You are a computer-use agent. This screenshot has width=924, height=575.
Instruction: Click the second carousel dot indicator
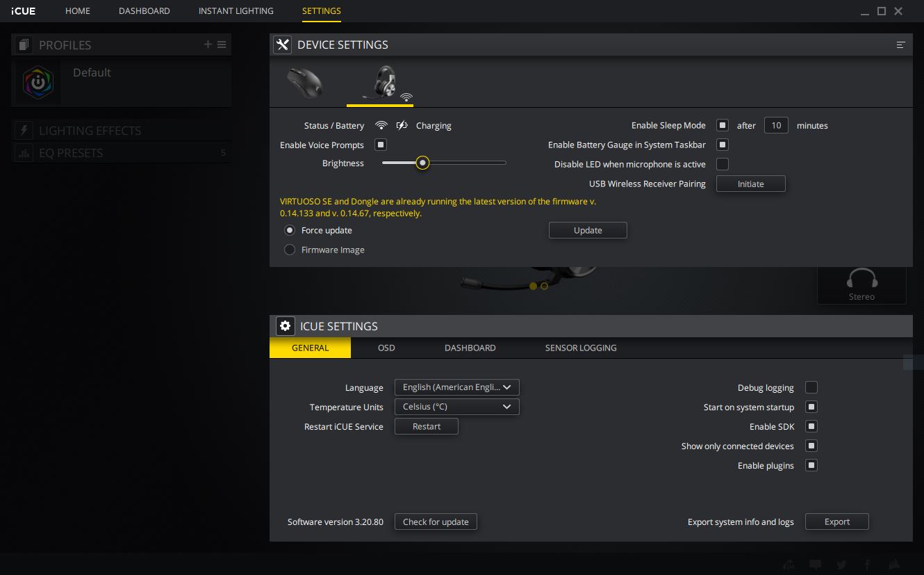pos(544,286)
